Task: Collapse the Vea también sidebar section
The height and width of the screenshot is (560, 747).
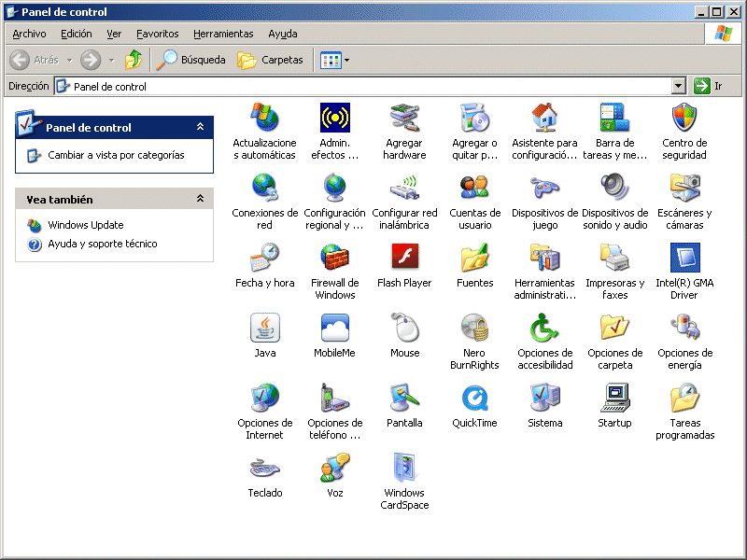Action: tap(200, 199)
